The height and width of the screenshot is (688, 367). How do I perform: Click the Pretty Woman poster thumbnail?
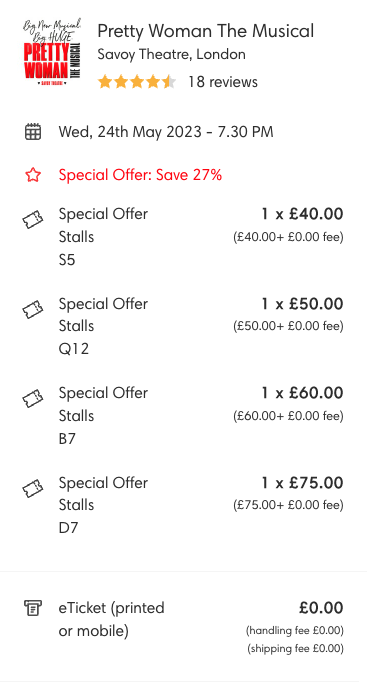[x=52, y=52]
